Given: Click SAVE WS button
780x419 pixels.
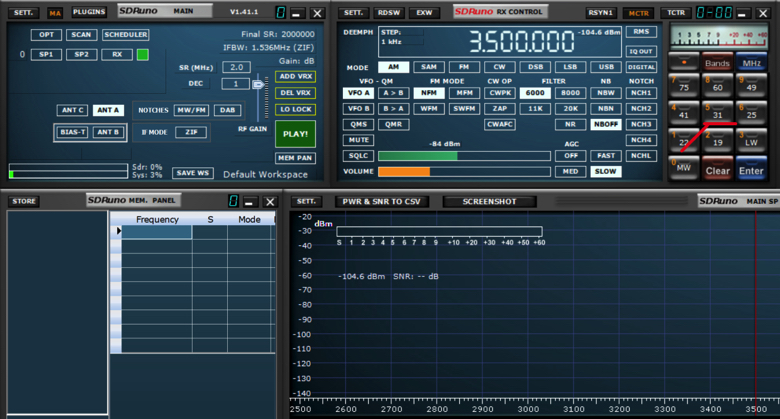Looking at the screenshot, I should (193, 173).
